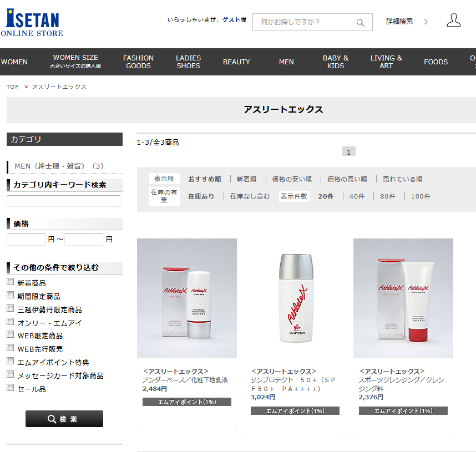Screen dimensions: 476x452
Task: Enable the 三越伊勢丹限定商品 filter
Action: click(11, 308)
